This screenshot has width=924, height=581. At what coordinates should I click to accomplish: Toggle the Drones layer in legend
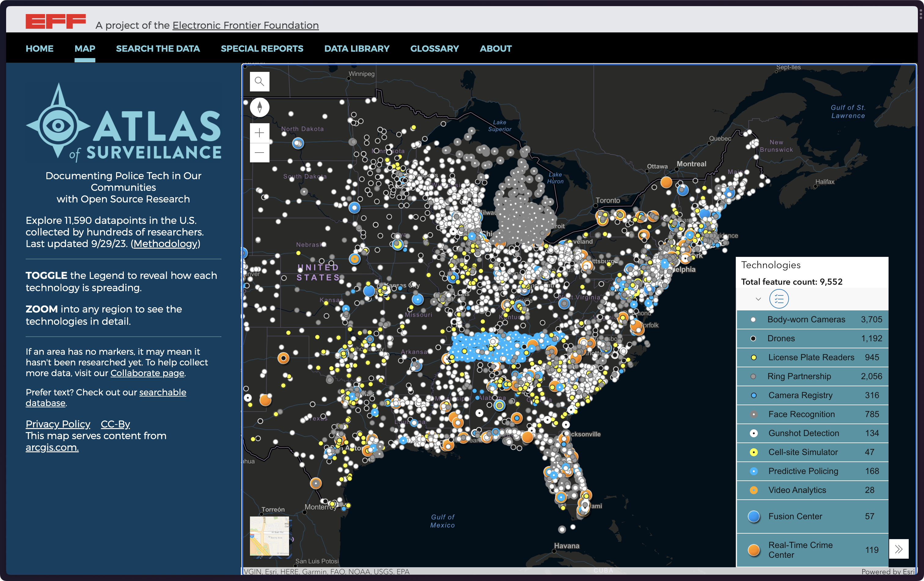click(x=781, y=338)
